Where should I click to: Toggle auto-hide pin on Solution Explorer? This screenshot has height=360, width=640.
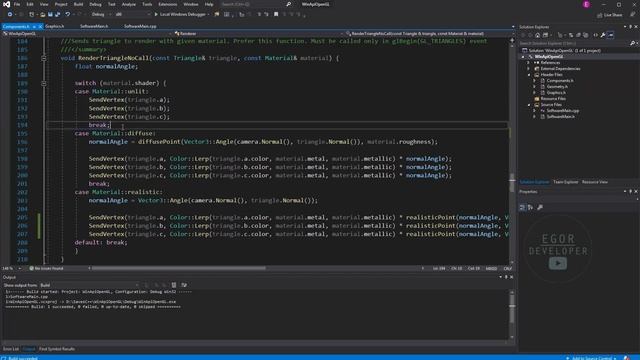(x=630, y=27)
